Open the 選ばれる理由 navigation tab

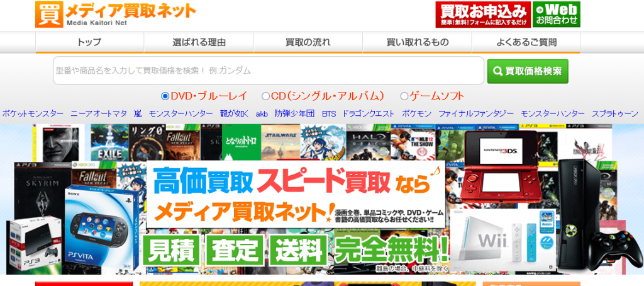click(x=199, y=42)
